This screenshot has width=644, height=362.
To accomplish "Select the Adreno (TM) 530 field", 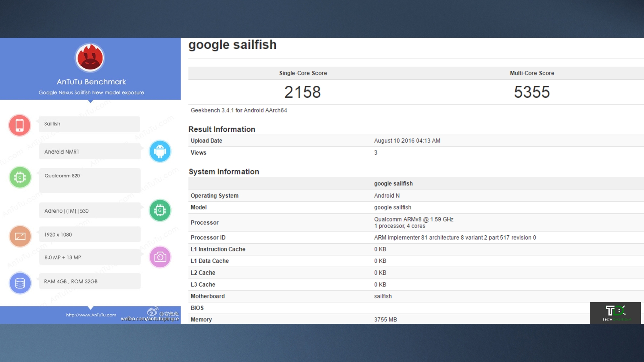I will [x=90, y=210].
